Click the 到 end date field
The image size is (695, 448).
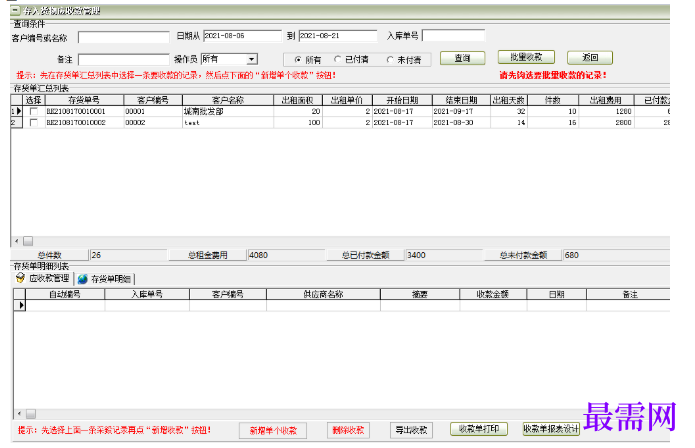tap(338, 36)
